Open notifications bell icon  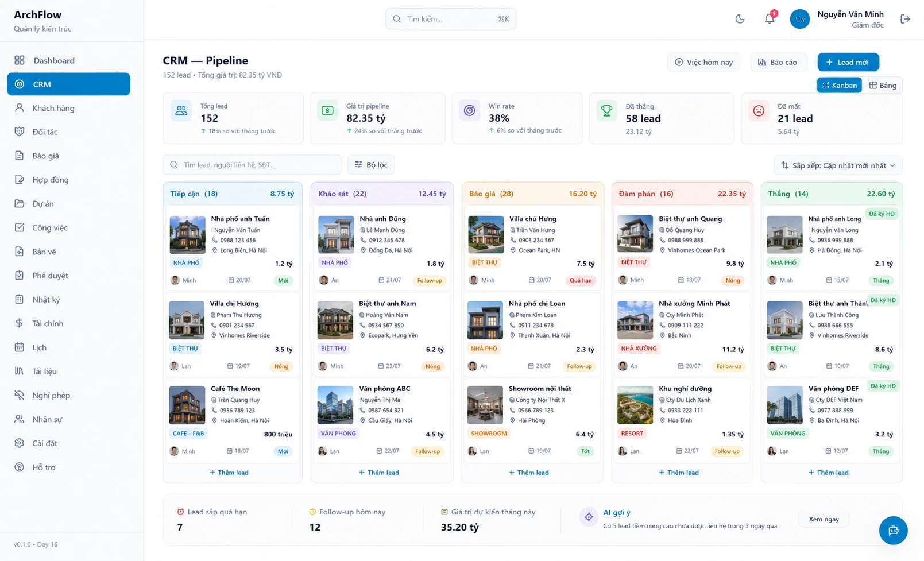pyautogui.click(x=770, y=19)
